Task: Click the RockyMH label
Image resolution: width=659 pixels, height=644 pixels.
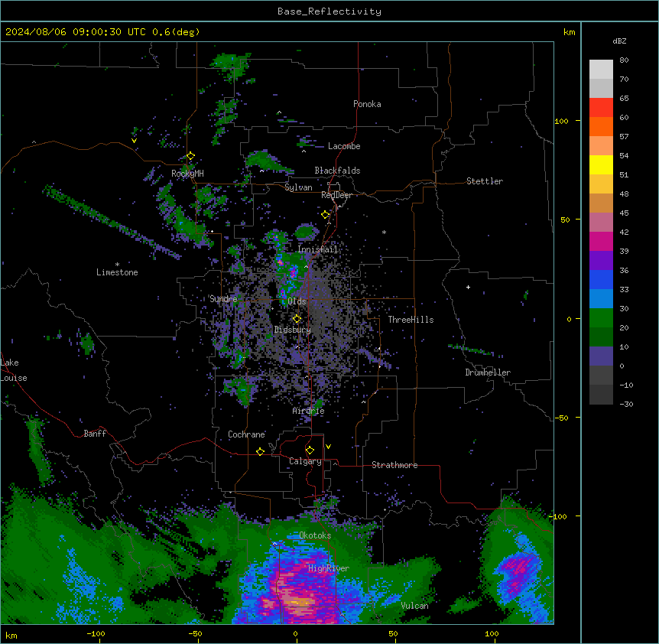Action: coord(187,173)
